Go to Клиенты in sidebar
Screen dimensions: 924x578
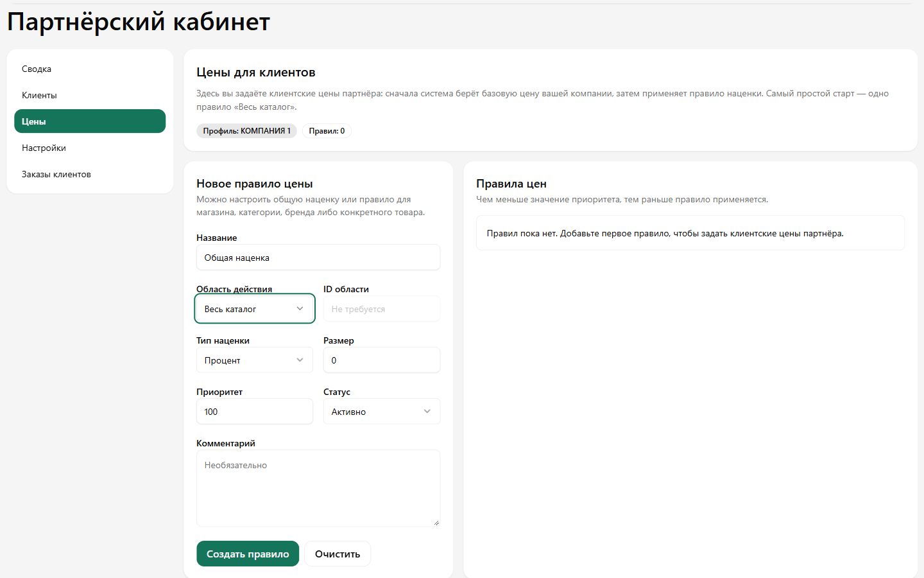[x=90, y=95]
